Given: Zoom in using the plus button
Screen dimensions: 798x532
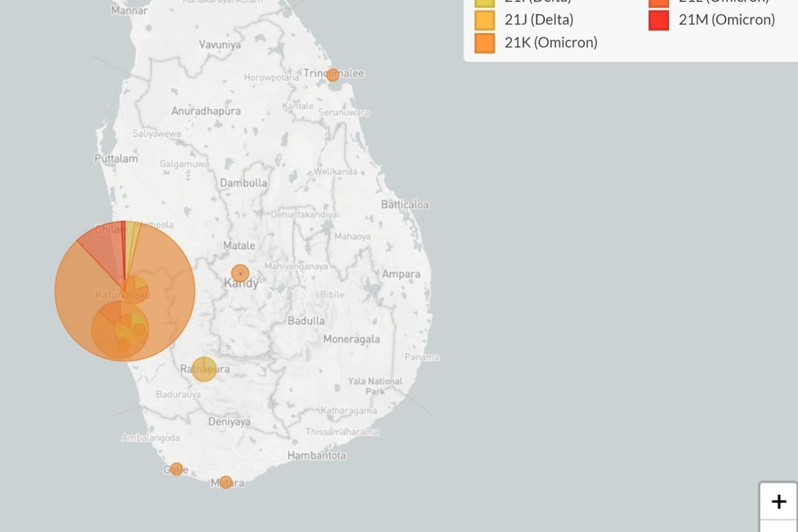Looking at the screenshot, I should pos(778,501).
